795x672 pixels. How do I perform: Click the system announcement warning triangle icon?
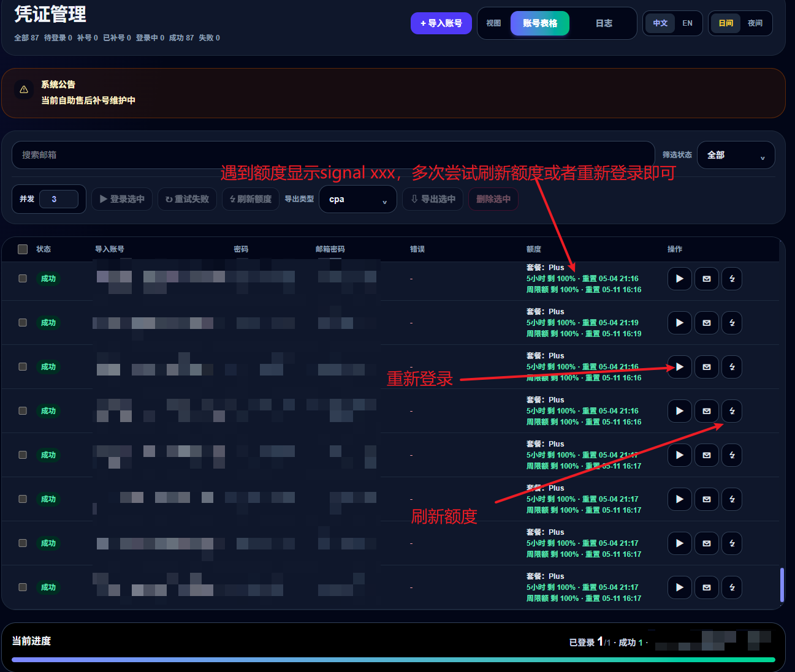point(24,89)
